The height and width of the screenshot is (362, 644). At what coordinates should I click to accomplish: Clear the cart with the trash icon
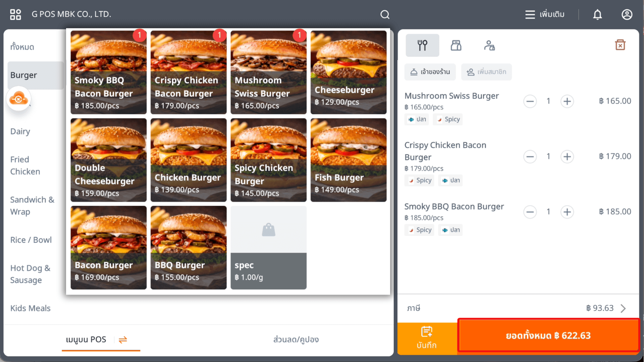click(620, 45)
